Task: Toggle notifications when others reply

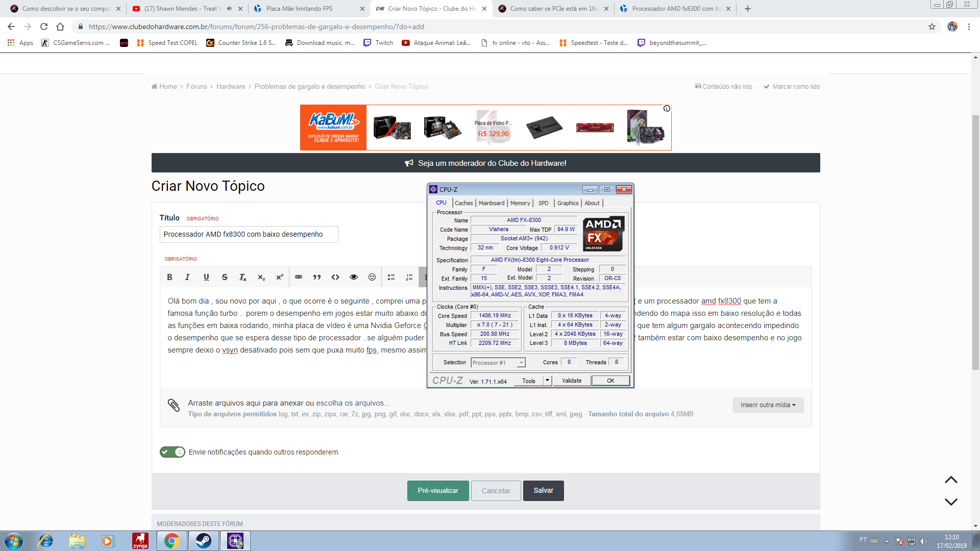Action: click(173, 452)
